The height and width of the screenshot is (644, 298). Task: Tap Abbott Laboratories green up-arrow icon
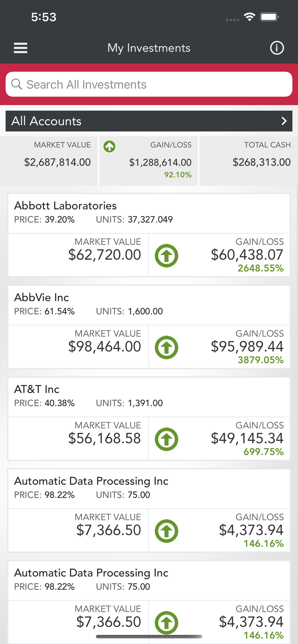pyautogui.click(x=166, y=256)
